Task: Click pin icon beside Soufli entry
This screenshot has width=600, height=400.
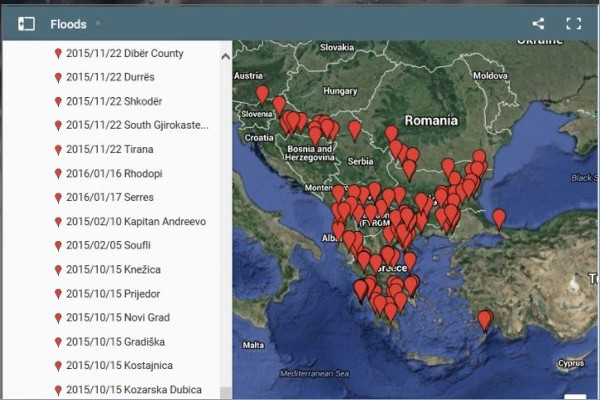Action: point(58,246)
